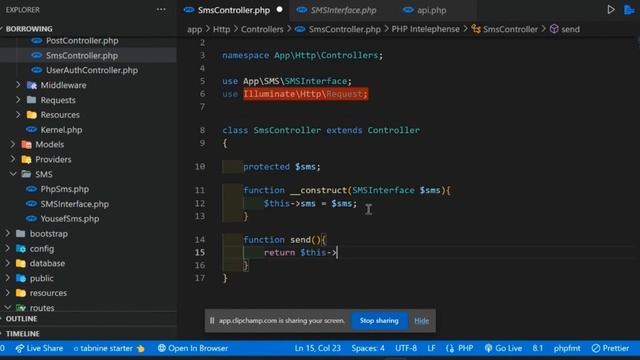Image resolution: width=640 pixels, height=360 pixels.
Task: Click line number 12 in the gutter
Action: coord(200,203)
